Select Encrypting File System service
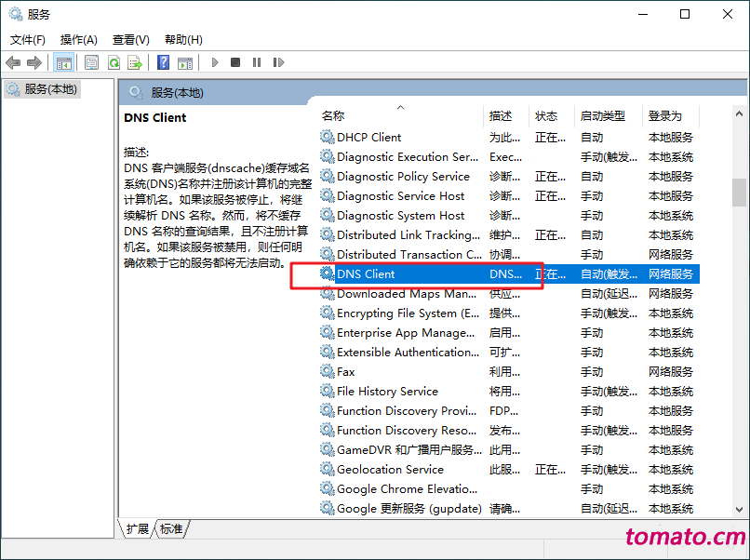 click(x=509, y=313)
